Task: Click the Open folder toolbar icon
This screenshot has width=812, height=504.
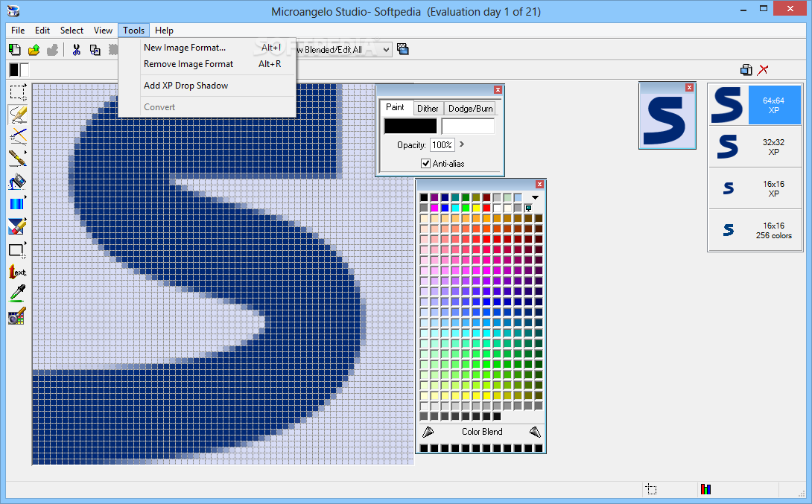Action: point(34,50)
